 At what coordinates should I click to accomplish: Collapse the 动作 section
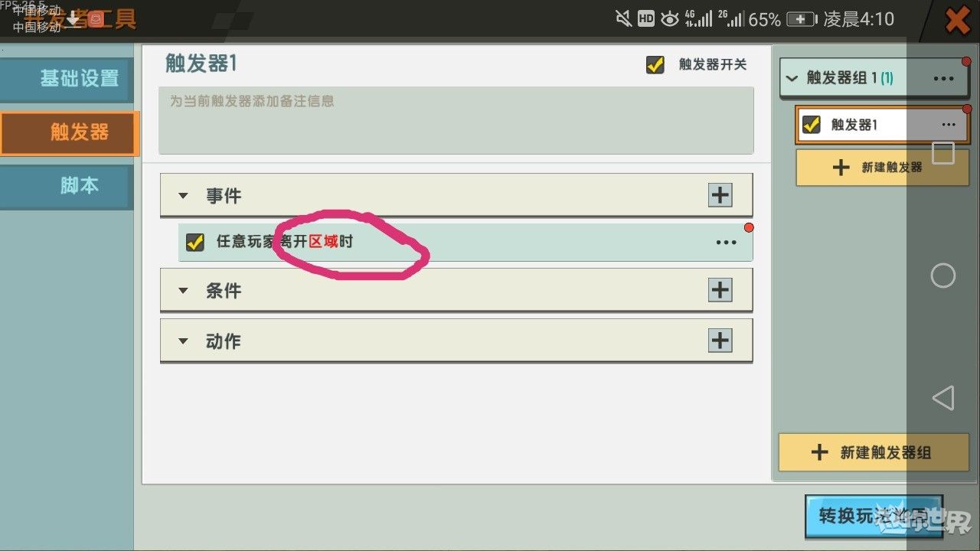[183, 341]
